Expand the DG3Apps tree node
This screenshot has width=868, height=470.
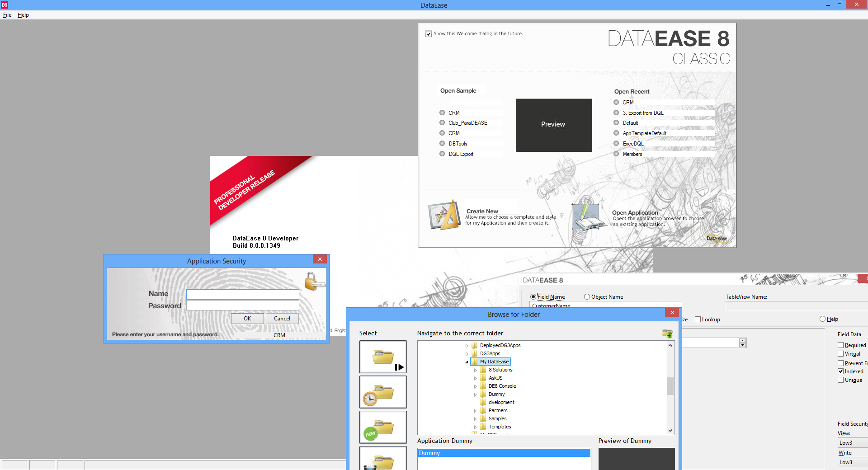pos(467,354)
